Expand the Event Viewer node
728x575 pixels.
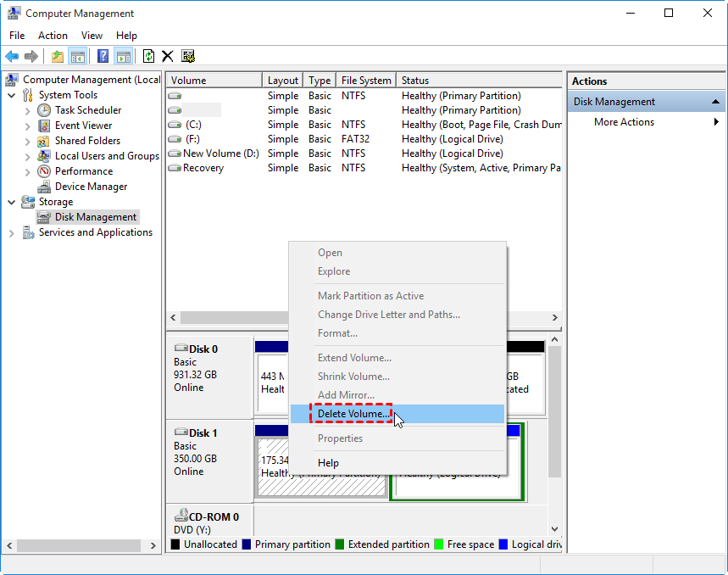pyautogui.click(x=27, y=126)
